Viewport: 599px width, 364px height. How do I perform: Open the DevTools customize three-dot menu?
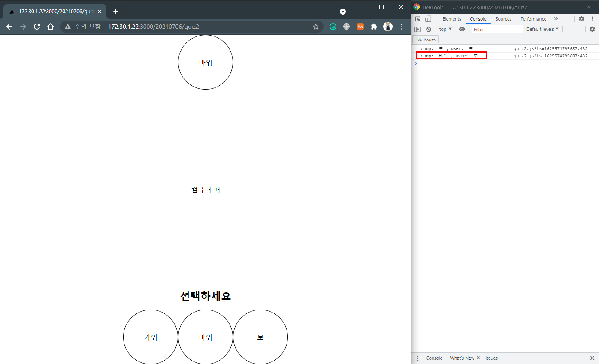tap(592, 19)
